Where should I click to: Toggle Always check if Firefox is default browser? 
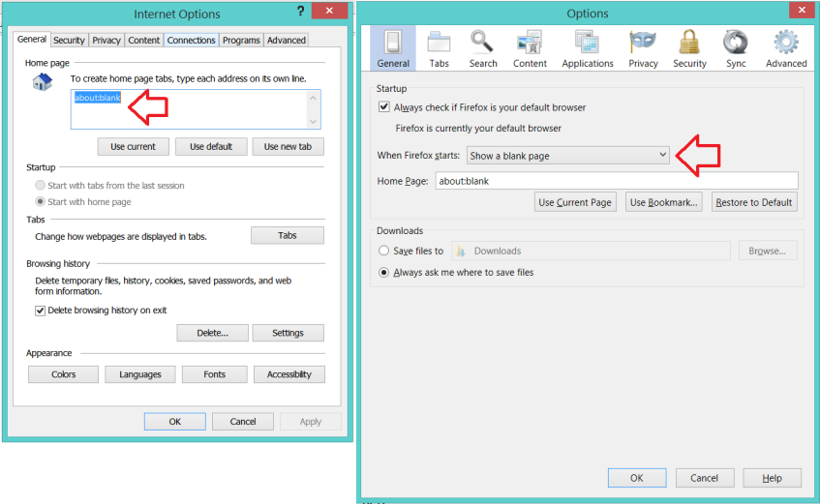[383, 107]
